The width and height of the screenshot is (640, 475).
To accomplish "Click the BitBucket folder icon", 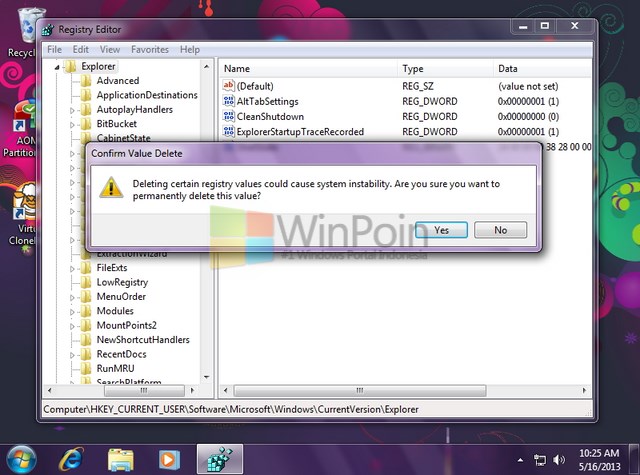I will (x=86, y=124).
